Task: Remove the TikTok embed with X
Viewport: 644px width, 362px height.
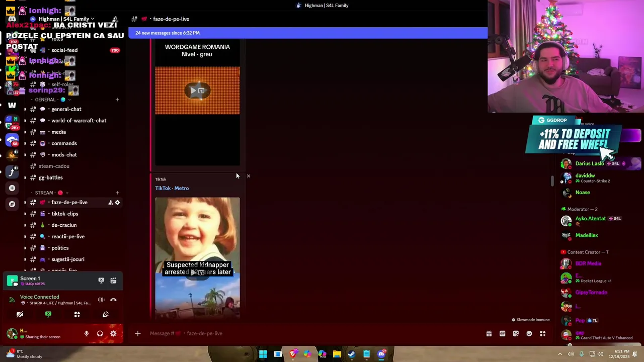Action: tap(248, 176)
